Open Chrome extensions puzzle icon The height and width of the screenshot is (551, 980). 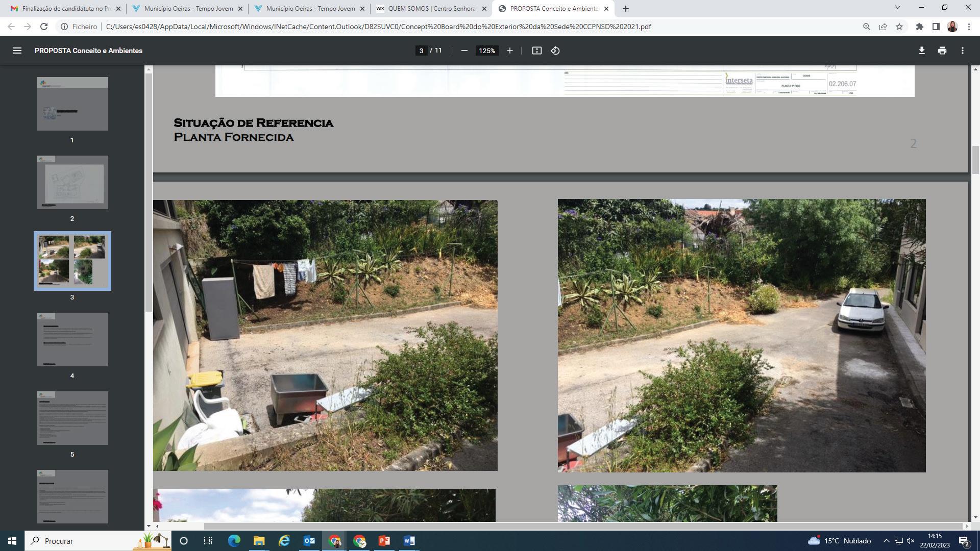(x=919, y=27)
